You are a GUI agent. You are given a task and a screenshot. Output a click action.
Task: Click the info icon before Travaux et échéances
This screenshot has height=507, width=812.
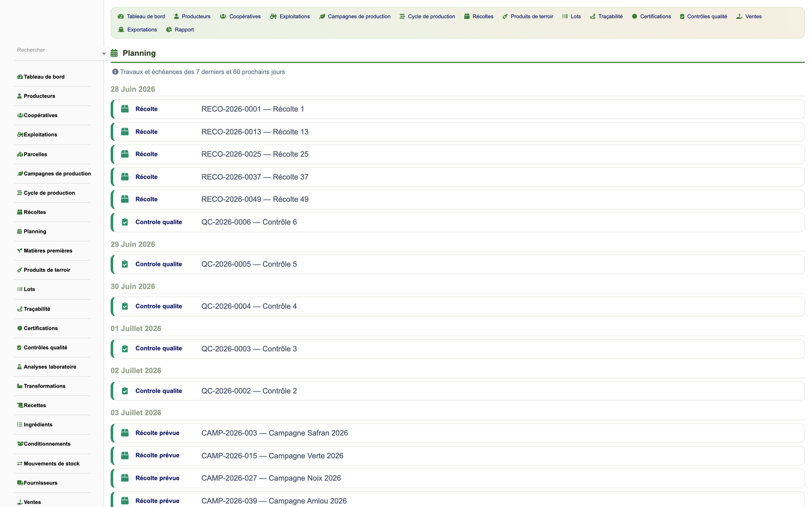click(x=115, y=72)
